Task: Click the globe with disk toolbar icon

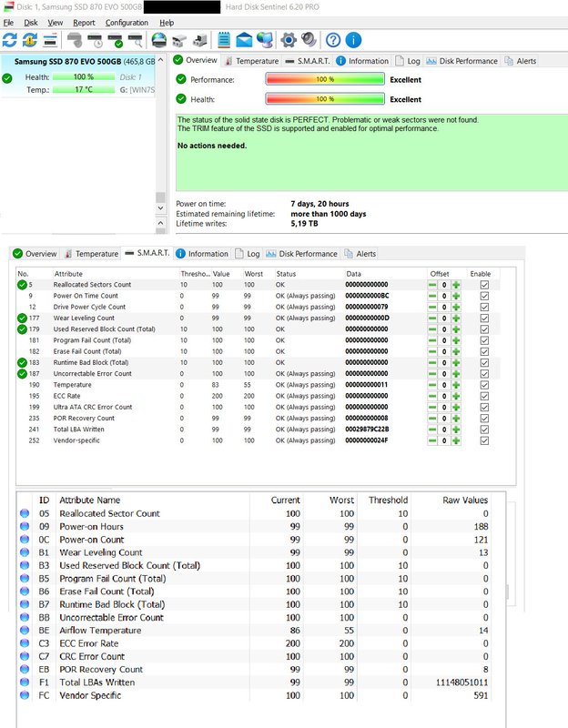Action: click(x=159, y=40)
